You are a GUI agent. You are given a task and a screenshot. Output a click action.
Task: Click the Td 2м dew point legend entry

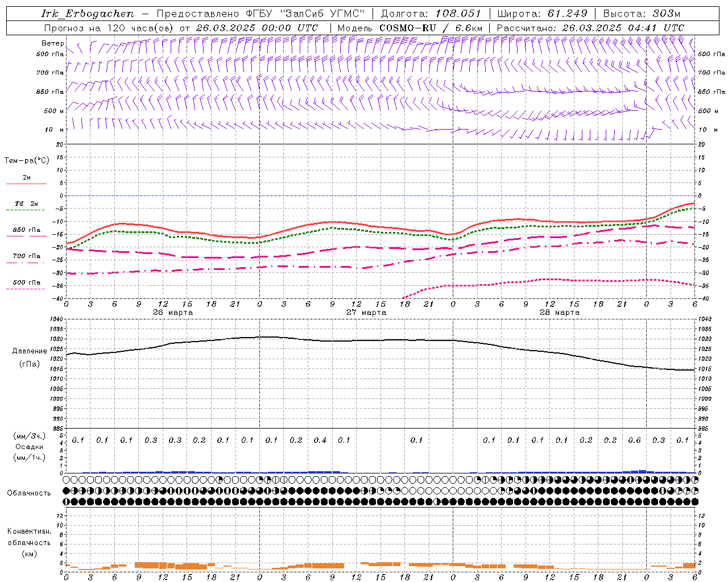[26, 203]
